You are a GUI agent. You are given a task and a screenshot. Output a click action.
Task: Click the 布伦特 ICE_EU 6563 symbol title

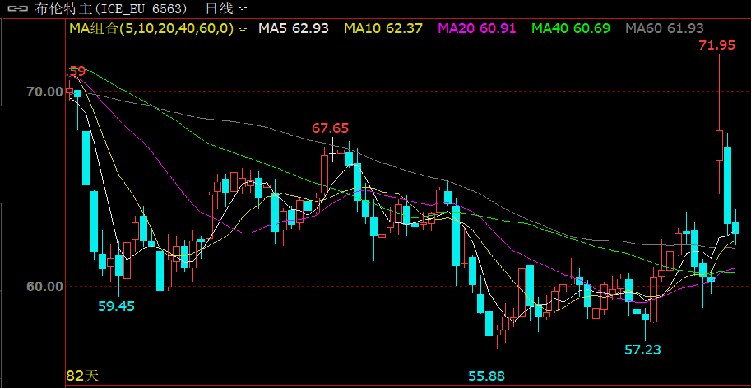(111, 9)
